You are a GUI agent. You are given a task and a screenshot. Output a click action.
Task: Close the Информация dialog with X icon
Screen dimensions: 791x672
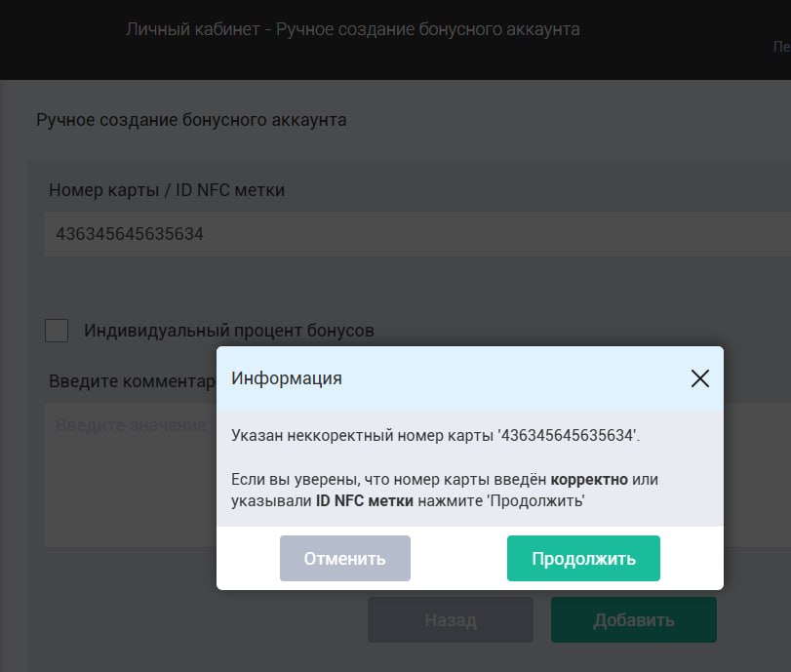point(699,378)
